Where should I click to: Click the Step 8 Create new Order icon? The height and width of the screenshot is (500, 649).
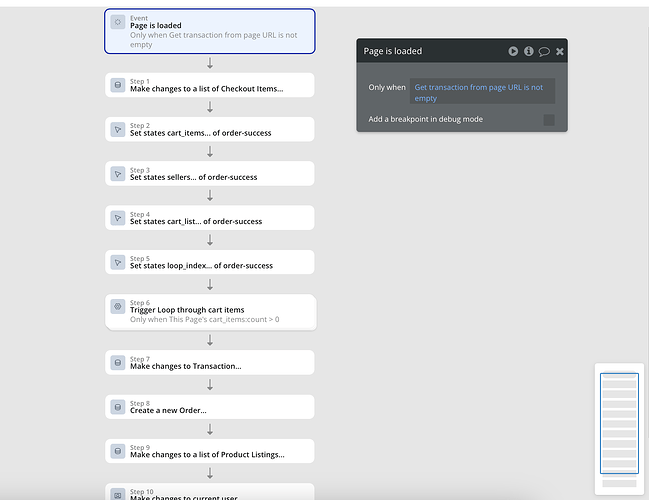[x=118, y=407]
